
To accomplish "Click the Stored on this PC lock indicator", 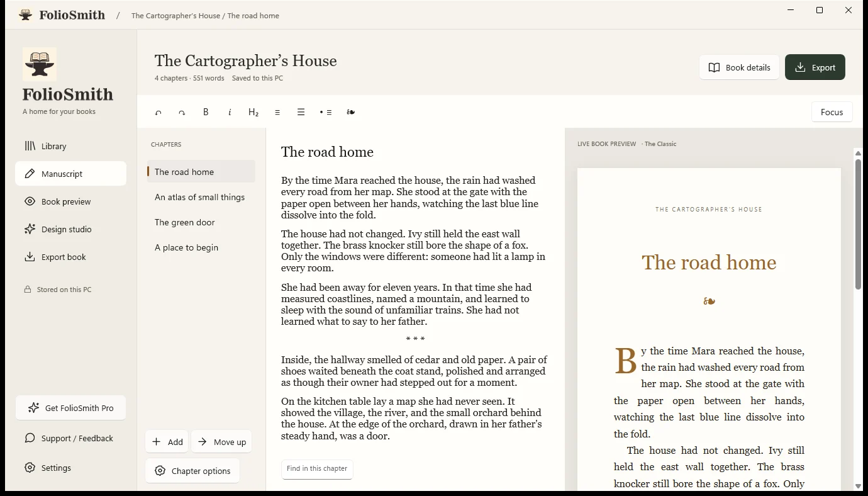I will (x=58, y=290).
